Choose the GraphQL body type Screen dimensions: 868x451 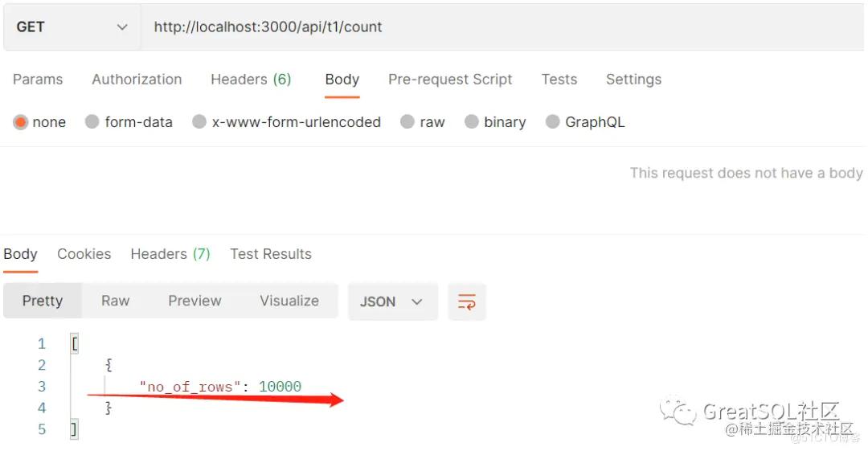click(585, 122)
